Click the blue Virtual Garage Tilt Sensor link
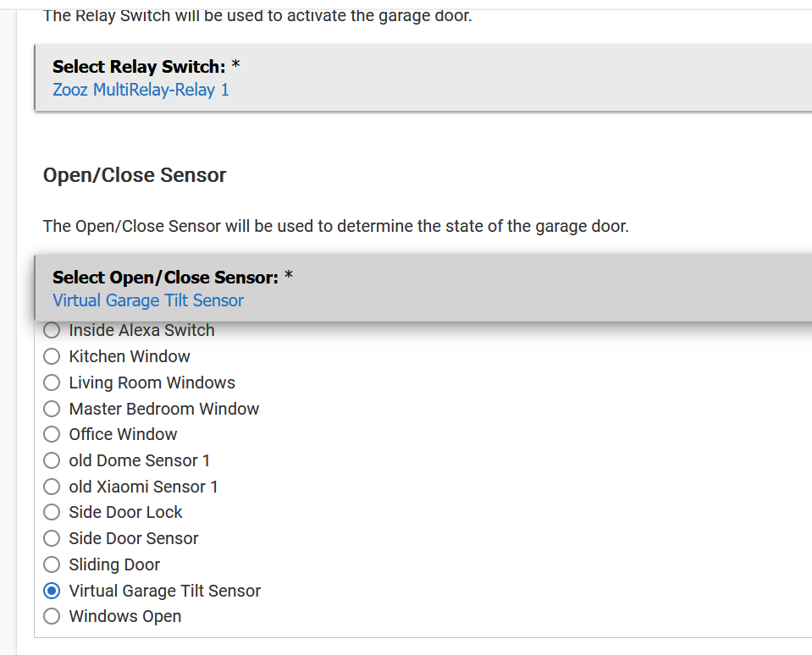The image size is (812, 655). (148, 300)
